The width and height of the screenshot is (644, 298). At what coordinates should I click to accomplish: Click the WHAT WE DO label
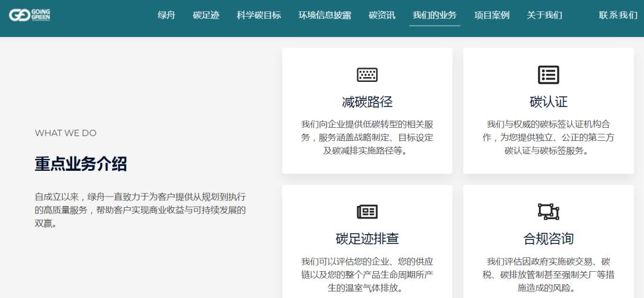(x=66, y=133)
